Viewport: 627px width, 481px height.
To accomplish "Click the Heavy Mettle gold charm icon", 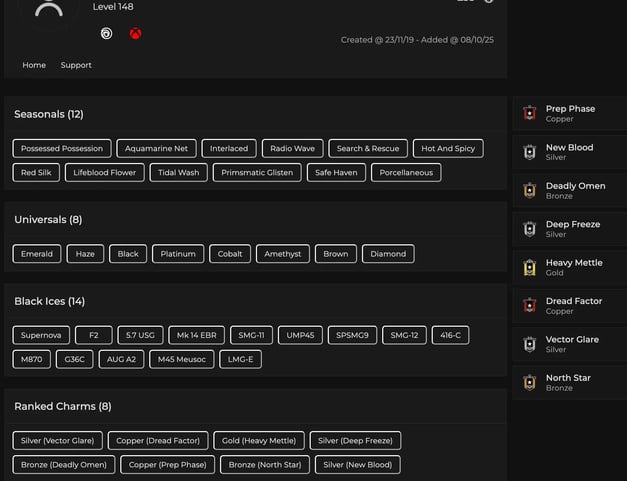I will [530, 267].
